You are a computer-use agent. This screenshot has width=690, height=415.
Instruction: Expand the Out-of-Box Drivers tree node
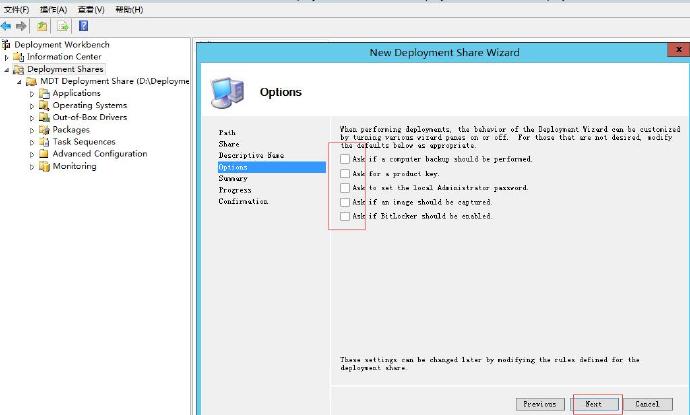click(32, 118)
